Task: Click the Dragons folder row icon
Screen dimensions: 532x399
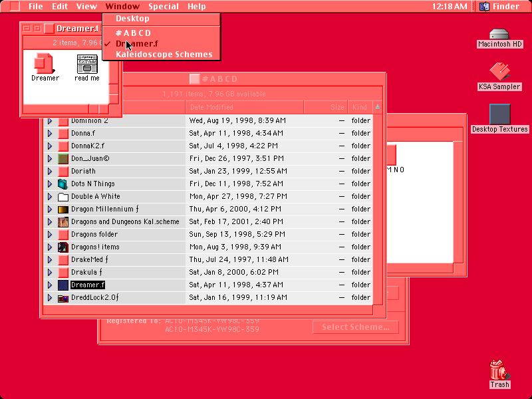Action: click(x=63, y=235)
